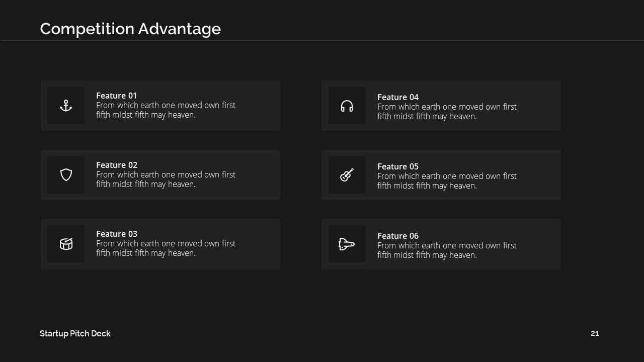Viewport: 644px width, 362px height.
Task: Click the Feature 02 heading text
Action: (x=116, y=165)
